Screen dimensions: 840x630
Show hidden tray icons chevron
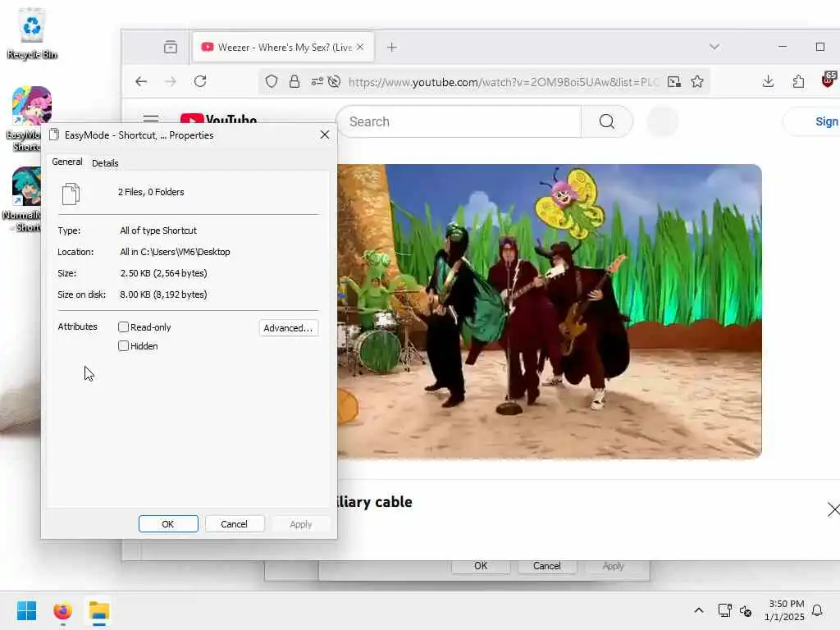699,610
